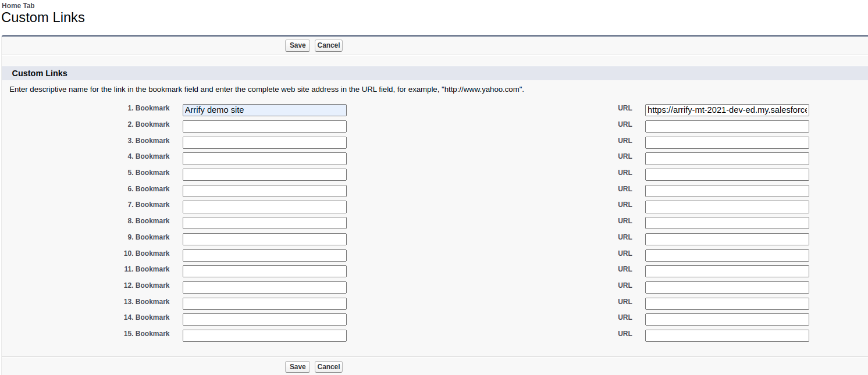
Task: Click the bottom Cancel button
Action: pyautogui.click(x=329, y=367)
